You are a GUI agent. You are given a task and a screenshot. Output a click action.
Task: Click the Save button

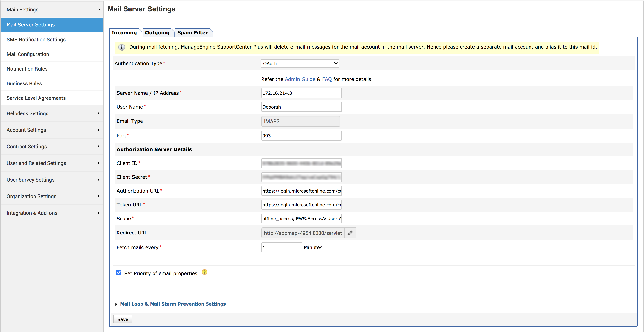123,319
